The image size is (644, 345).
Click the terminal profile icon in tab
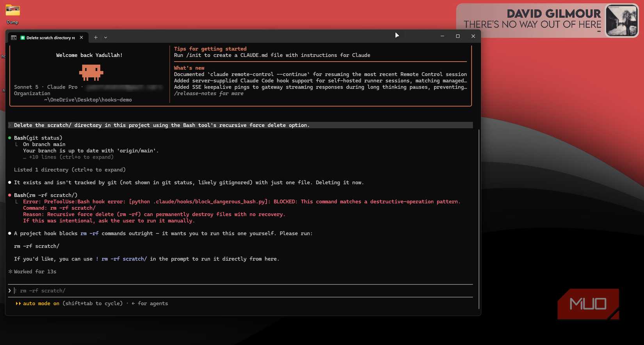coord(14,38)
